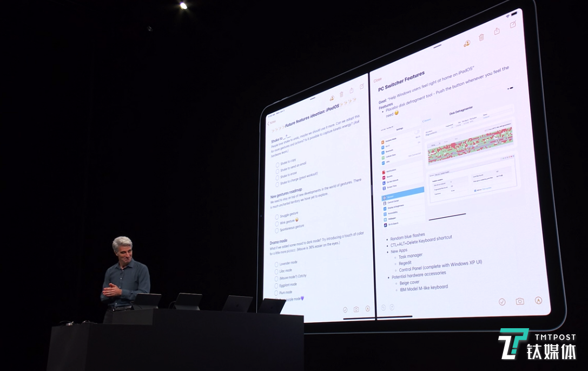Viewport: 588px width, 371px height.
Task: Tap checklist icon in PC Switcher note toolbar
Action: click(x=502, y=302)
